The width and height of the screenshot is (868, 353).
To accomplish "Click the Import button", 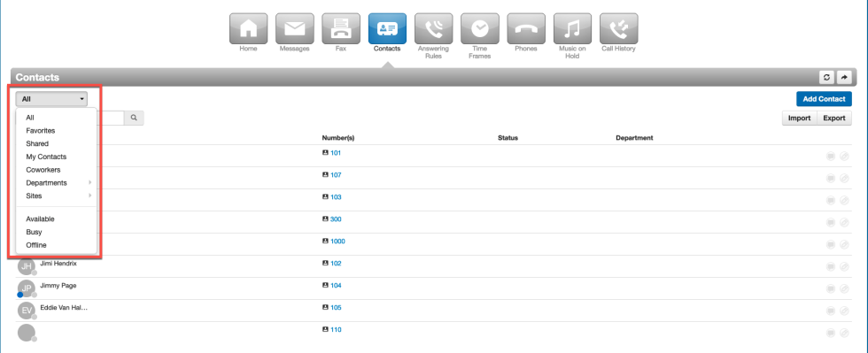I will [799, 118].
